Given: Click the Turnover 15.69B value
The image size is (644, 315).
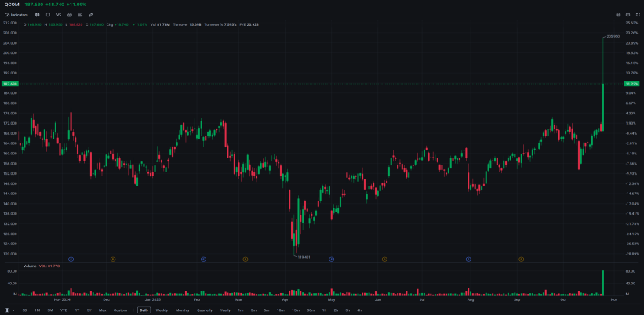Looking at the screenshot, I should coord(187,24).
